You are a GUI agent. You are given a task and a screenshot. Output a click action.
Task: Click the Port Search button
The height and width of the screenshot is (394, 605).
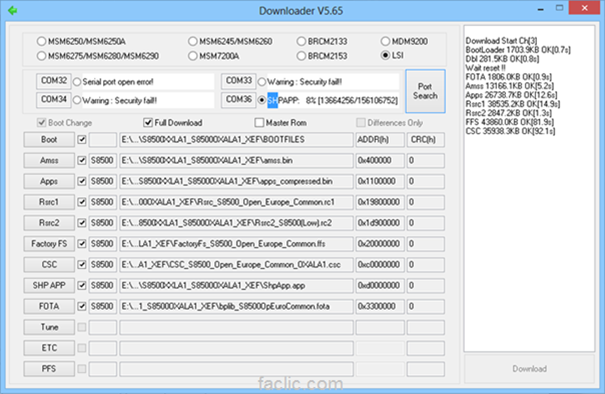(x=425, y=91)
